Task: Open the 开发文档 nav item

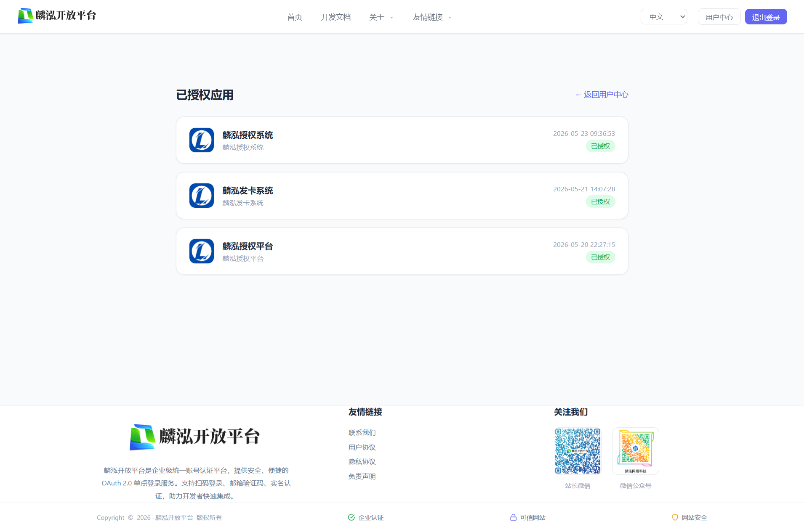Action: click(335, 17)
